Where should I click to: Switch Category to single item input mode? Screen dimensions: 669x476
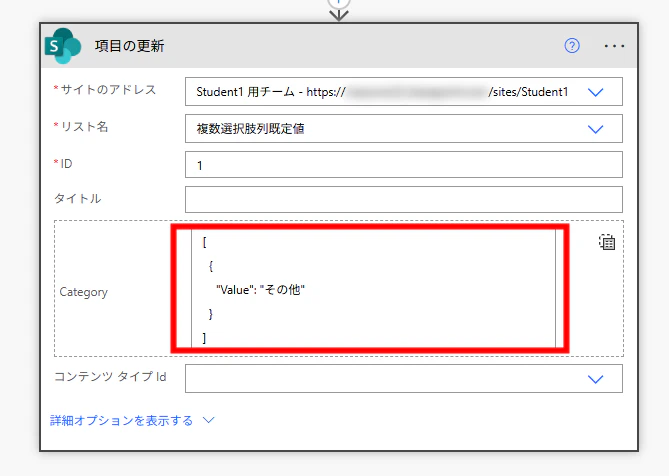coord(607,242)
